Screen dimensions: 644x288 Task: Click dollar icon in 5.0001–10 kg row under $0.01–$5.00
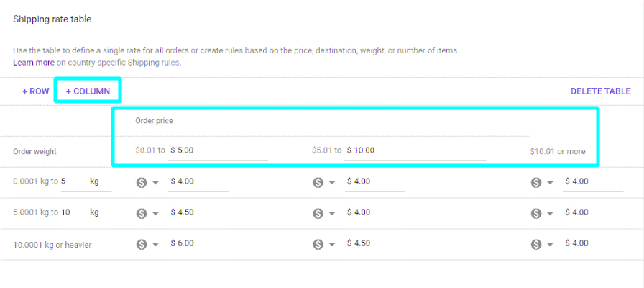(x=142, y=214)
